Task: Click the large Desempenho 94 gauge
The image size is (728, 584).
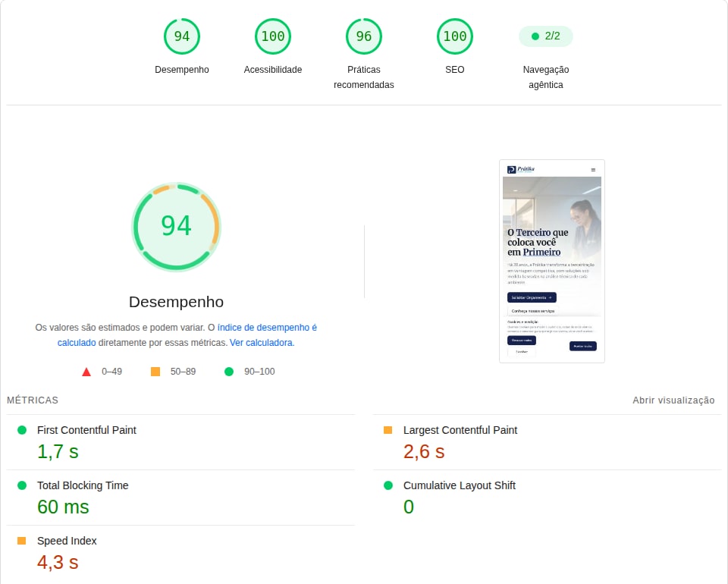Action: (177, 227)
